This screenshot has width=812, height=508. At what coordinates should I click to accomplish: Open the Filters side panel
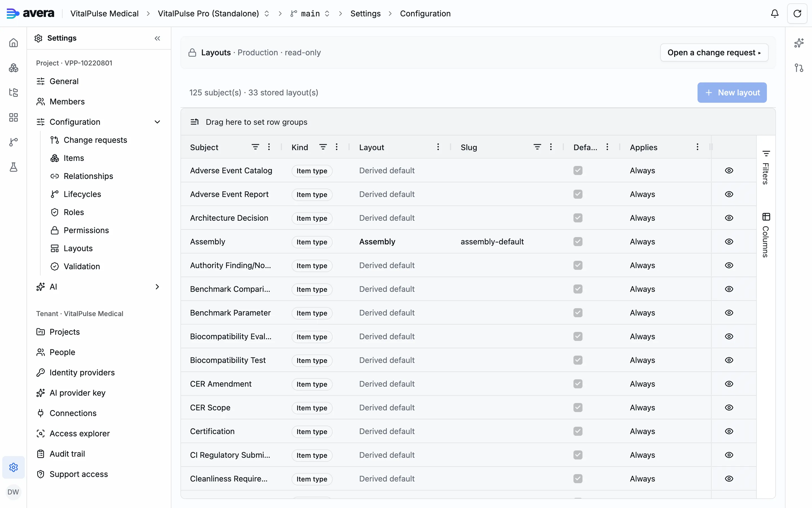click(x=766, y=167)
